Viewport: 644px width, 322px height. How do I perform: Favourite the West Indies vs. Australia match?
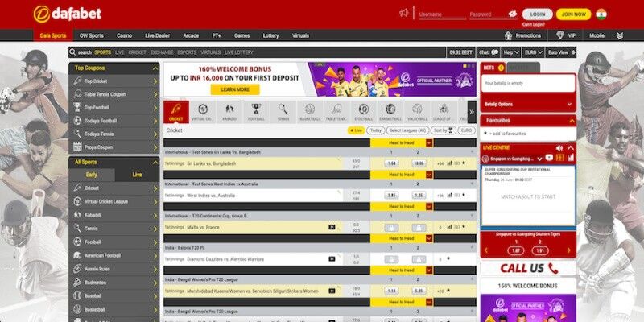tap(464, 195)
